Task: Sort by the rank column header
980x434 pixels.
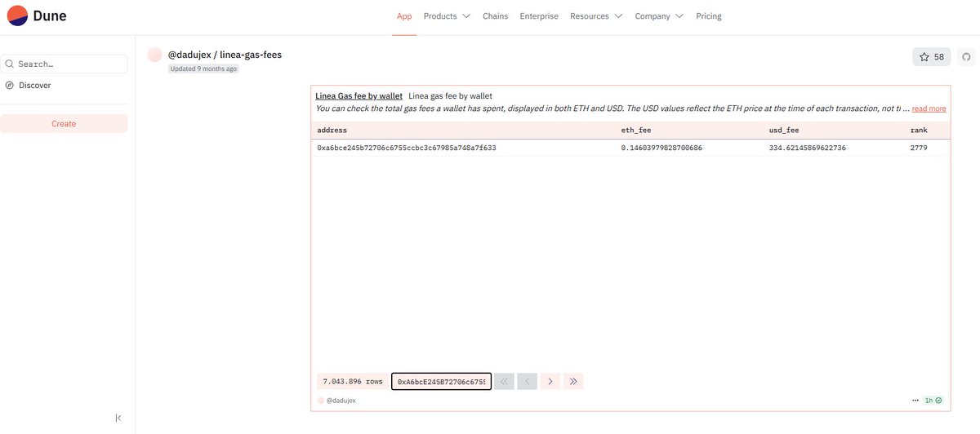Action: pos(919,131)
